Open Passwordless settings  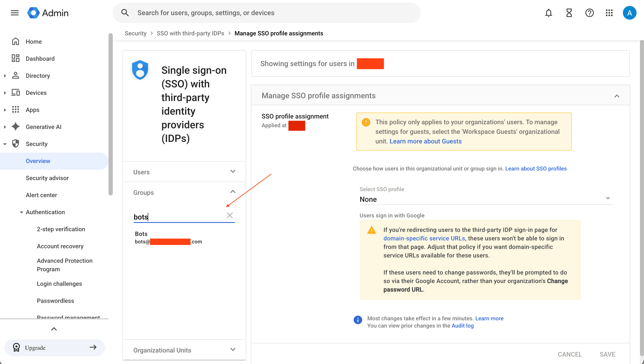click(x=55, y=300)
